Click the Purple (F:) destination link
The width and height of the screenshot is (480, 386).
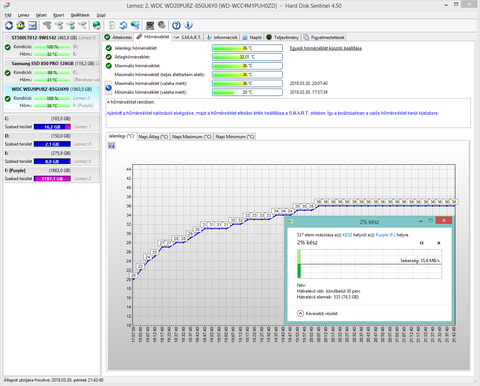pos(385,235)
